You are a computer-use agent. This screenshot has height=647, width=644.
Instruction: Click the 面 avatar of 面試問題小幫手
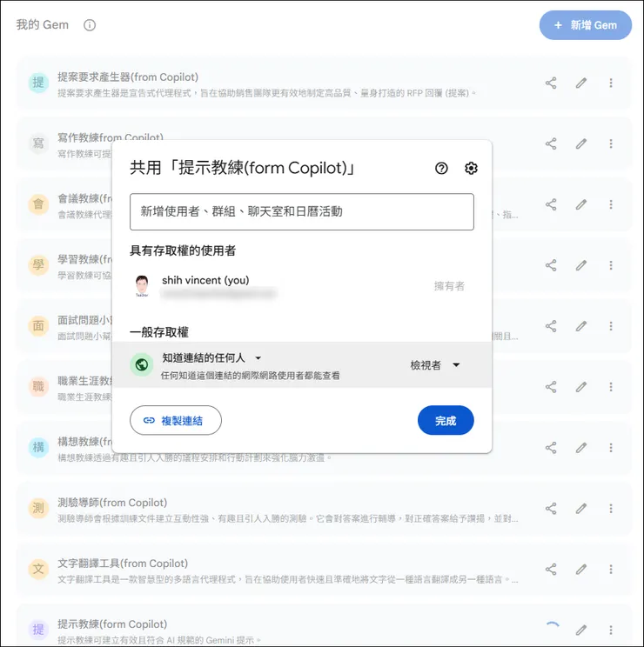[38, 326]
